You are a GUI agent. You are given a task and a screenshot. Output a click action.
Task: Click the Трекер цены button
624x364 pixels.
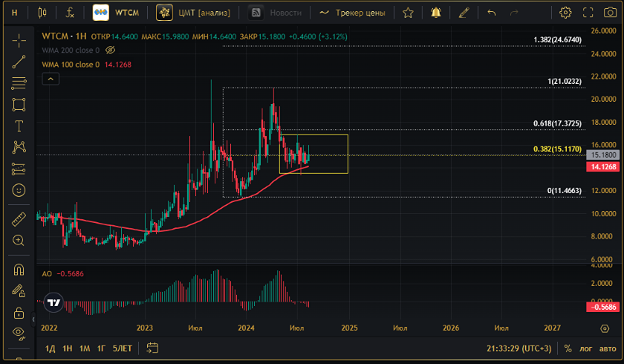pos(352,13)
